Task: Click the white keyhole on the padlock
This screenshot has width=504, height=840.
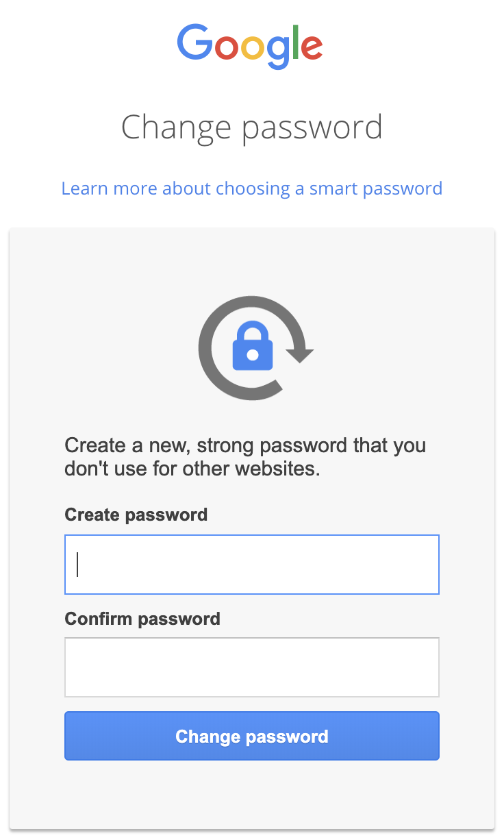Action: coord(253,355)
